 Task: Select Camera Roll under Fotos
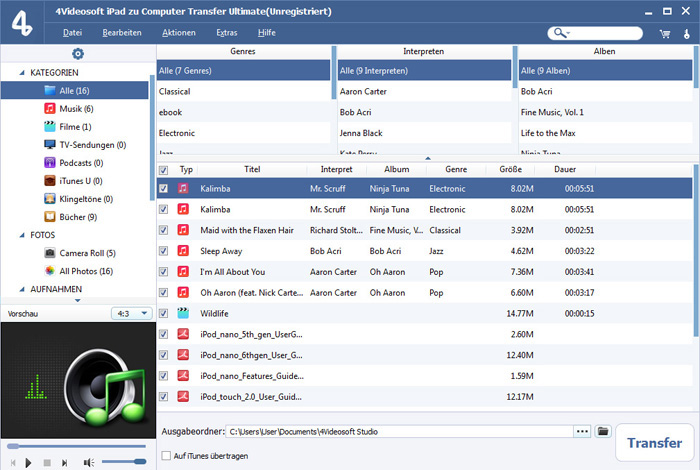coord(88,253)
